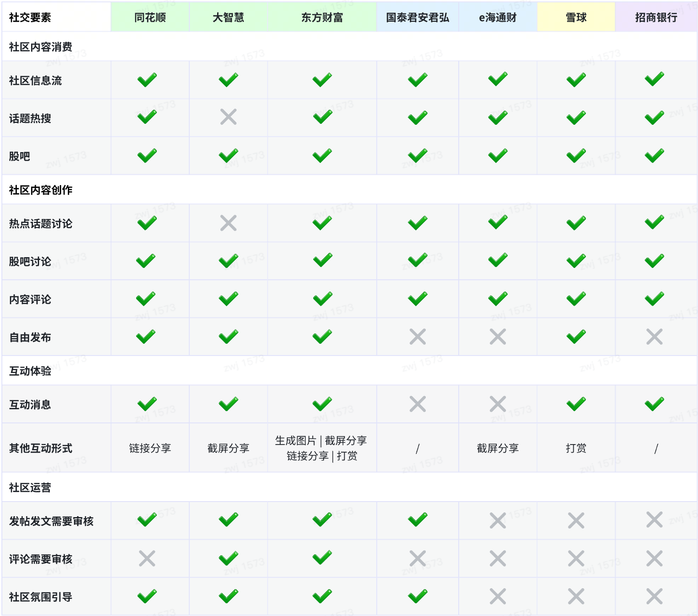Screen dimensions: 698x616
Task: Click 招商银行 gray cross in 自由发布 row
Action: [655, 337]
